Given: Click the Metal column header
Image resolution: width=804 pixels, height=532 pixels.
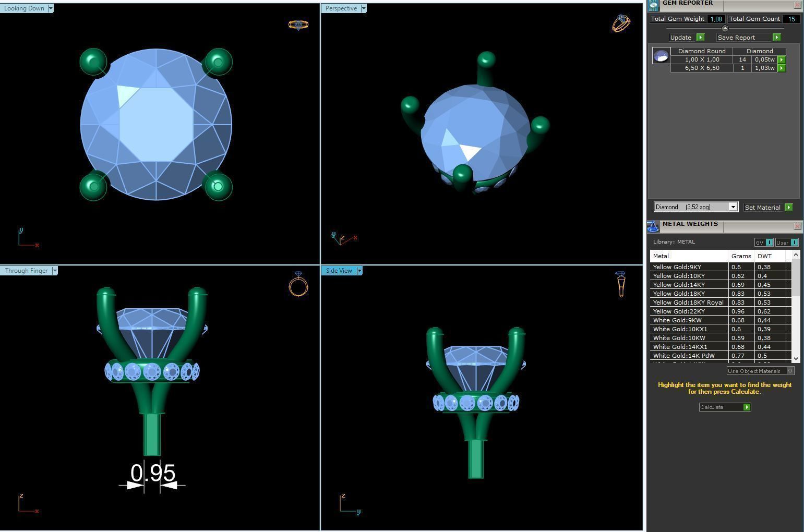Looking at the screenshot, I should [x=689, y=256].
